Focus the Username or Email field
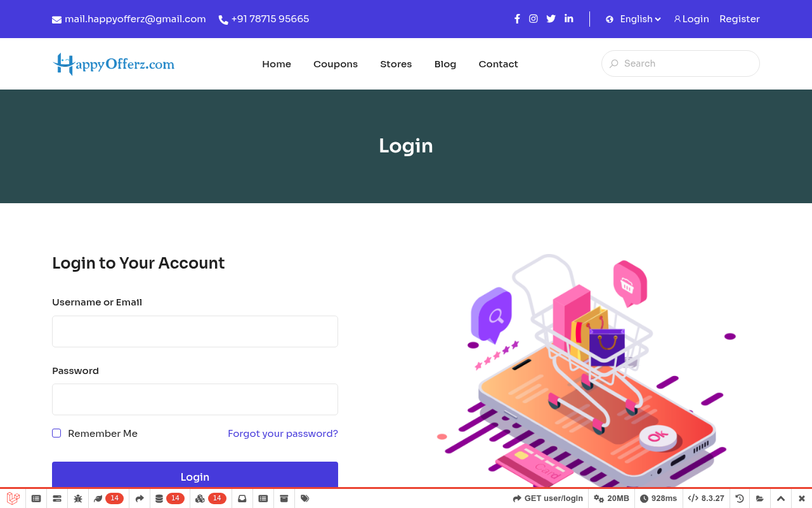 pyautogui.click(x=195, y=331)
